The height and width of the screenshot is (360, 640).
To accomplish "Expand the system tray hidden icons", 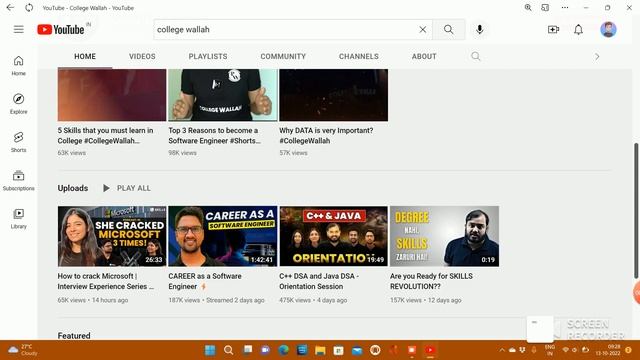I will point(502,350).
